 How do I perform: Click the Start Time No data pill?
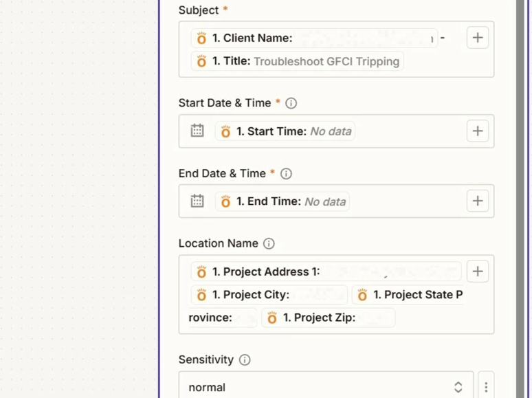(285, 131)
